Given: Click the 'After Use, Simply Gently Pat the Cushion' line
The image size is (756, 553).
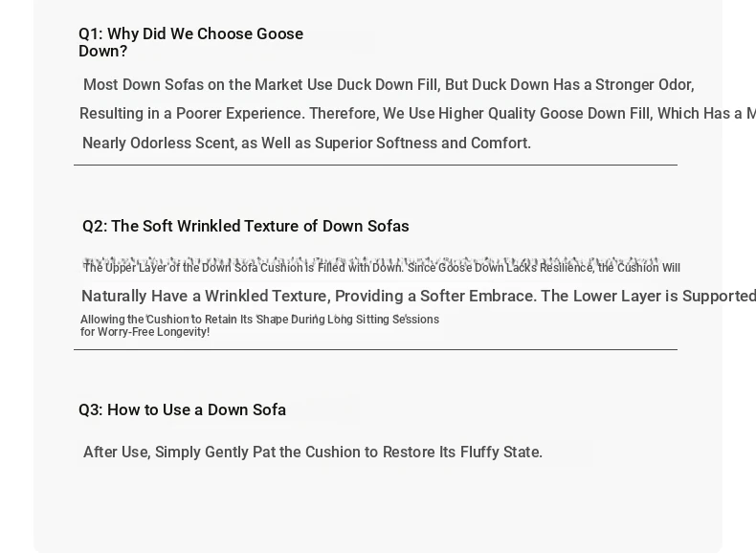Looking at the screenshot, I should (x=313, y=453).
